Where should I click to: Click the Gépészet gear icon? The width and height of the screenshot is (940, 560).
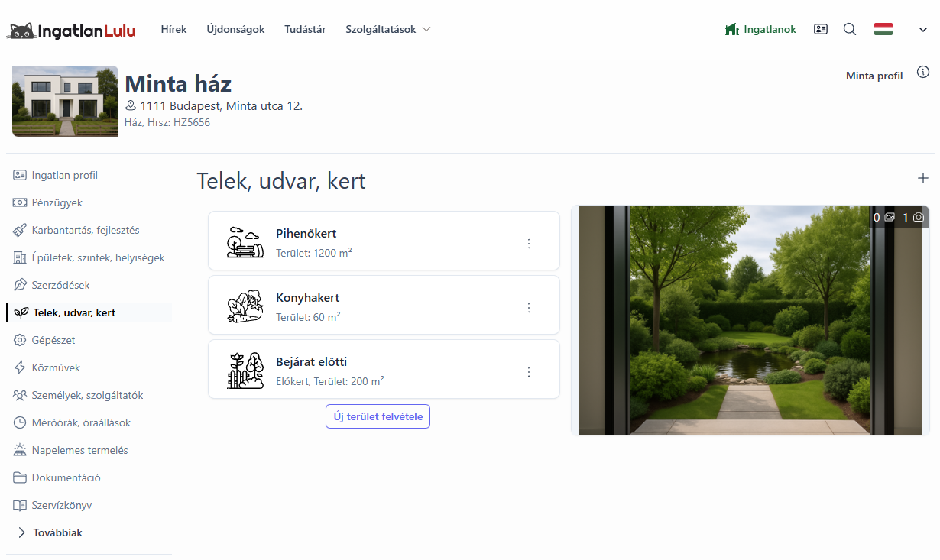pos(20,340)
